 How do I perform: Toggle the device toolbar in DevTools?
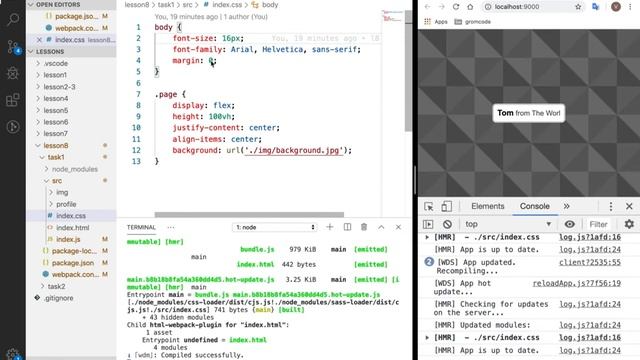pos(447,206)
